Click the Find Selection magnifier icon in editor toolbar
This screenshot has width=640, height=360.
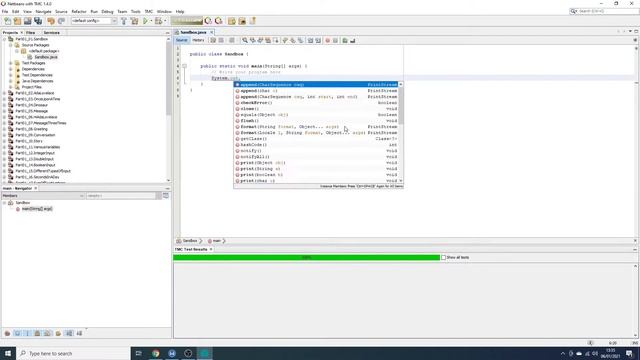pyautogui.click(x=245, y=40)
